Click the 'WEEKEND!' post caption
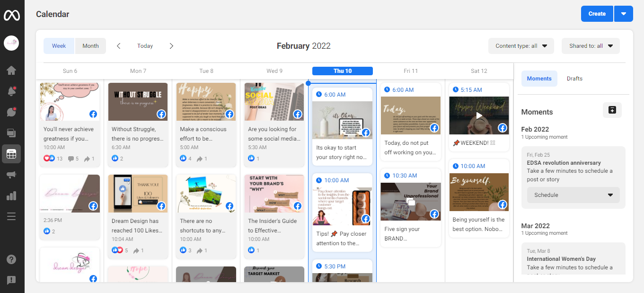The height and width of the screenshot is (293, 644). coord(474,143)
